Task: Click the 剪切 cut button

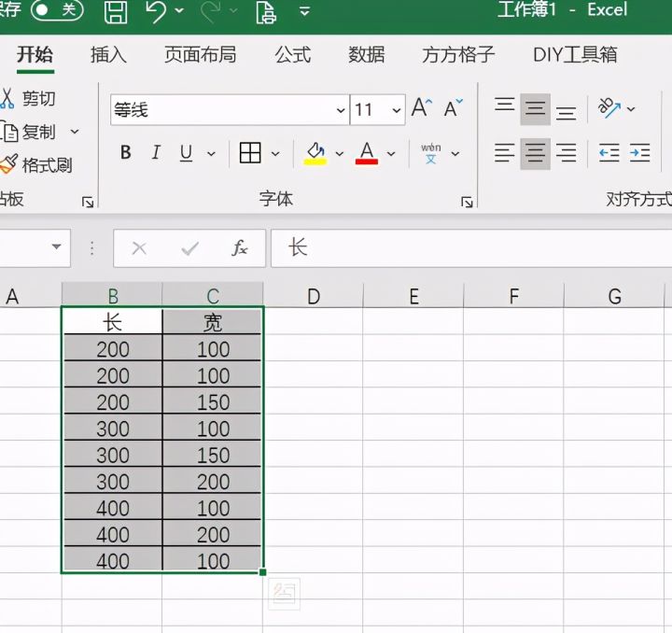Action: pos(28,99)
